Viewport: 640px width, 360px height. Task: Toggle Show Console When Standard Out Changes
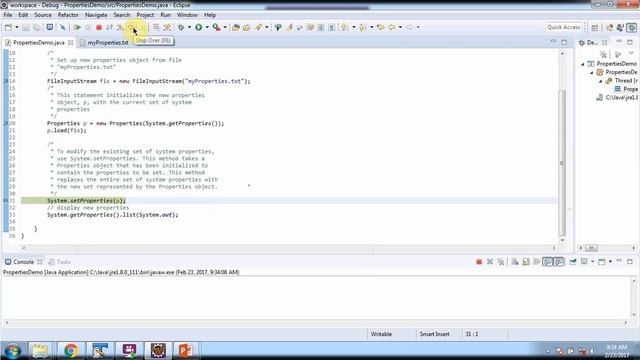click(x=547, y=262)
